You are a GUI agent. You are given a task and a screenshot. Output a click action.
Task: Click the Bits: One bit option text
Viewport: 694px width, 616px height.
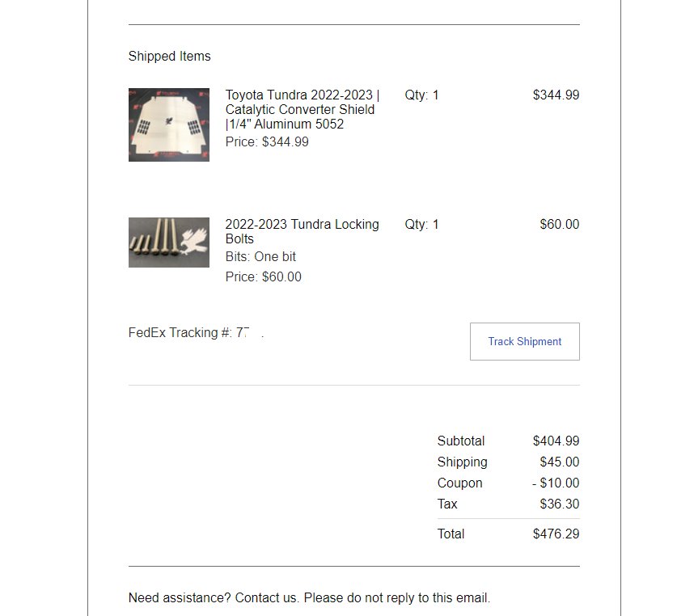coord(260,256)
